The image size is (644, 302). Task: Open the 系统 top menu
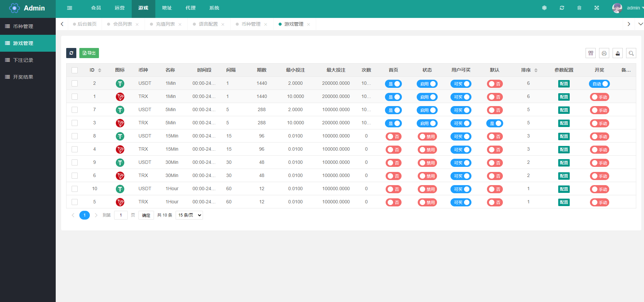click(214, 8)
